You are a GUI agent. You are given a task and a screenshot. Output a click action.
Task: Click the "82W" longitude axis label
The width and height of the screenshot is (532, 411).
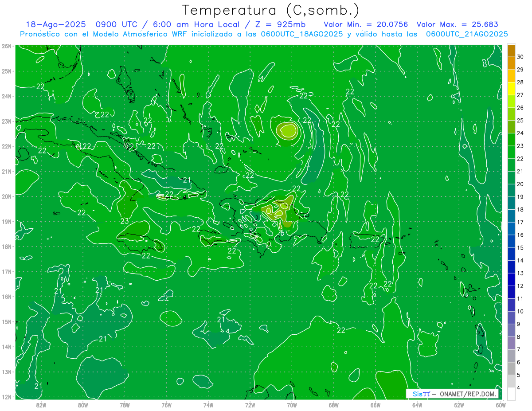point(41,405)
